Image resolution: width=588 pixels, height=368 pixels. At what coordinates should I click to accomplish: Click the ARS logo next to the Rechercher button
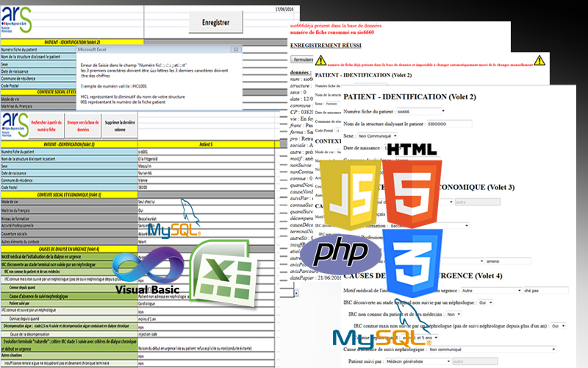[x=15, y=125]
